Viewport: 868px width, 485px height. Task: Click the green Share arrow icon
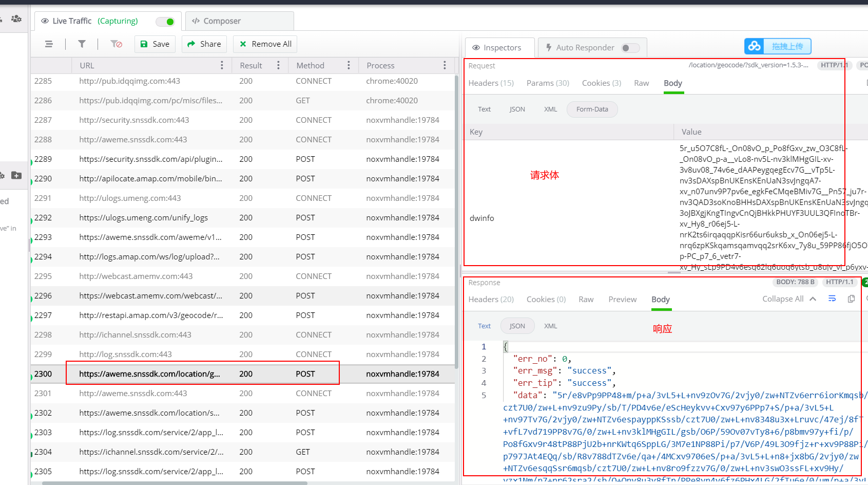pyautogui.click(x=191, y=44)
